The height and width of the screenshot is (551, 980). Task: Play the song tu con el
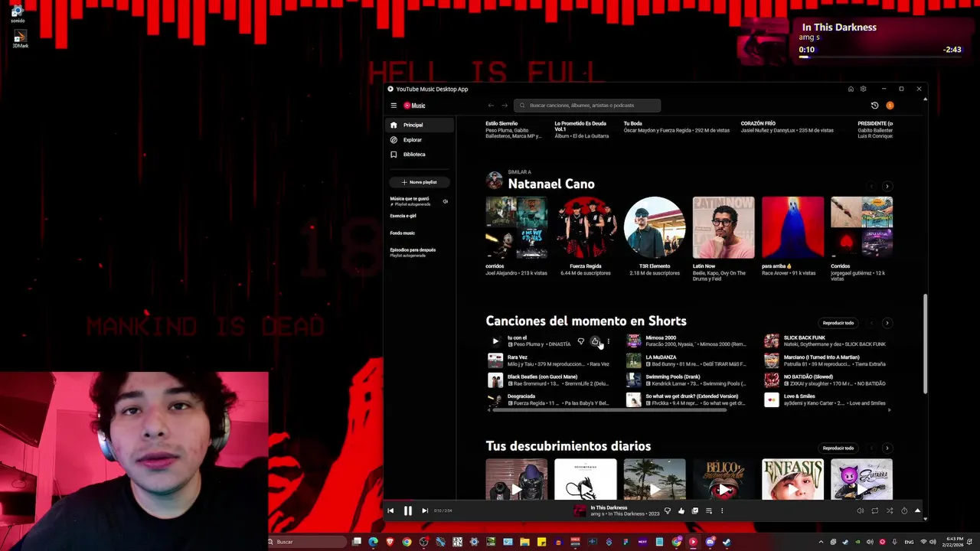pyautogui.click(x=495, y=341)
